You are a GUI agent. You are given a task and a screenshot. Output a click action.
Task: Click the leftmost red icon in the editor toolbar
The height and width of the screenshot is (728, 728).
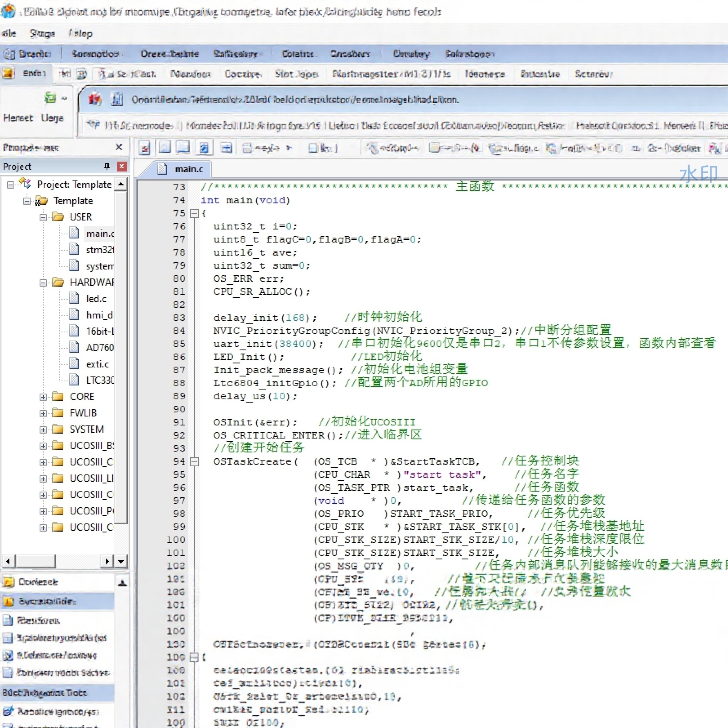145,148
